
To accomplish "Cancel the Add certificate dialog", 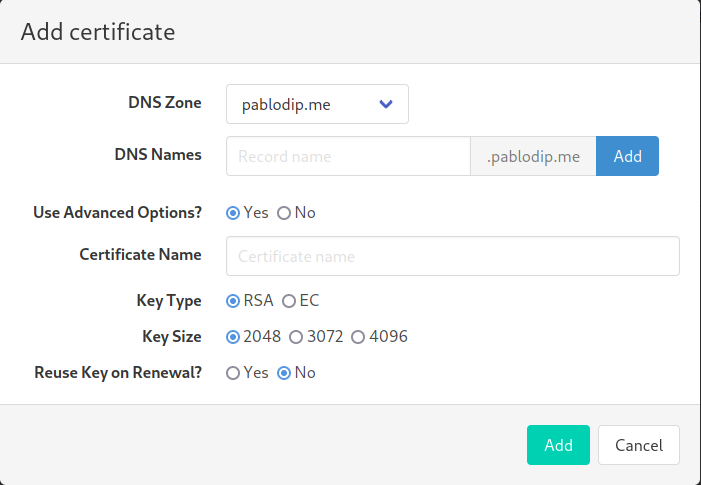I will 639,445.
